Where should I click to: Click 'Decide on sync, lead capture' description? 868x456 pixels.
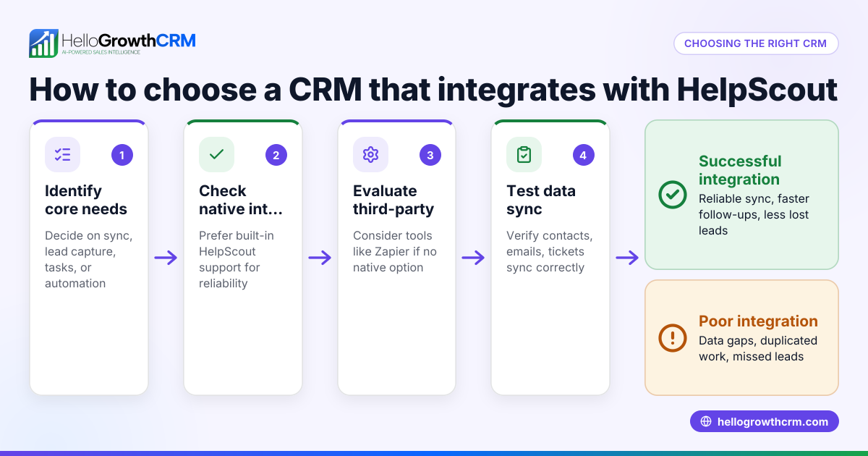coord(89,259)
